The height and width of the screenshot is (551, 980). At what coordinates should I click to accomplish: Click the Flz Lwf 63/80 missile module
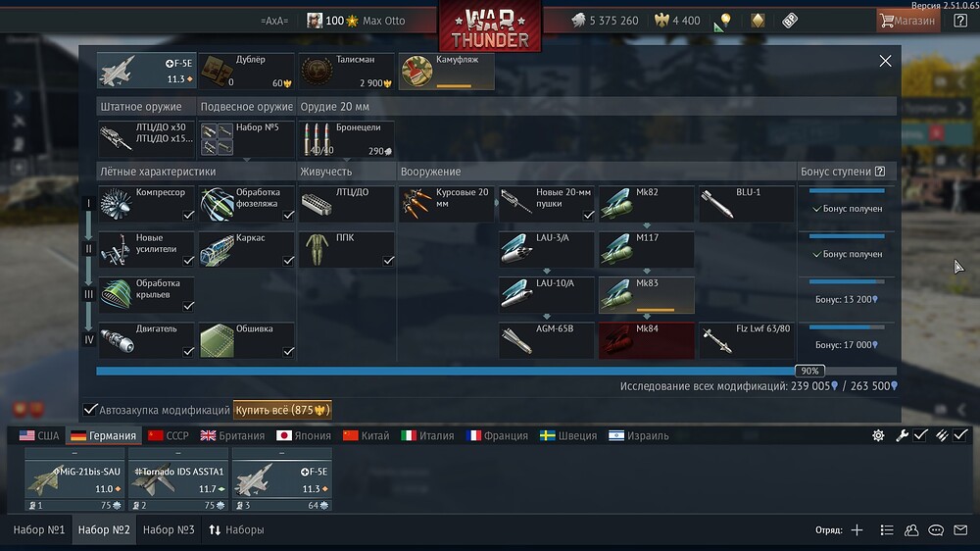746,340
